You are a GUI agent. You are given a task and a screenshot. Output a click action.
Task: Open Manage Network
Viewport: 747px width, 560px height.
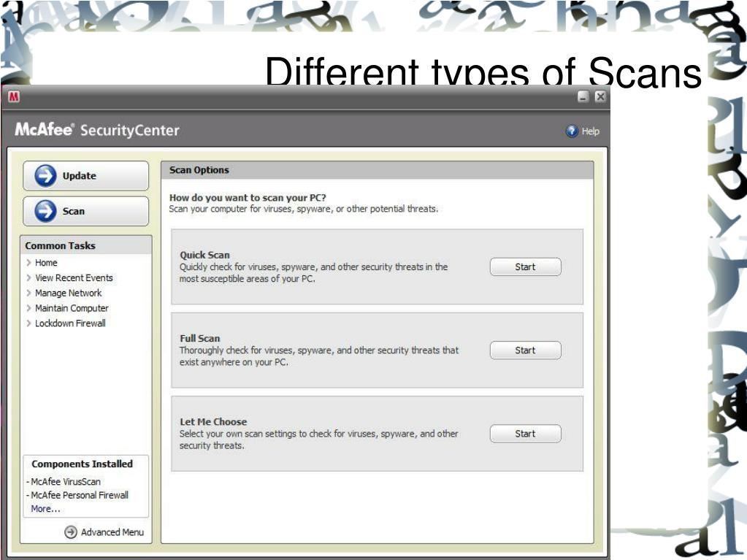[x=68, y=293]
